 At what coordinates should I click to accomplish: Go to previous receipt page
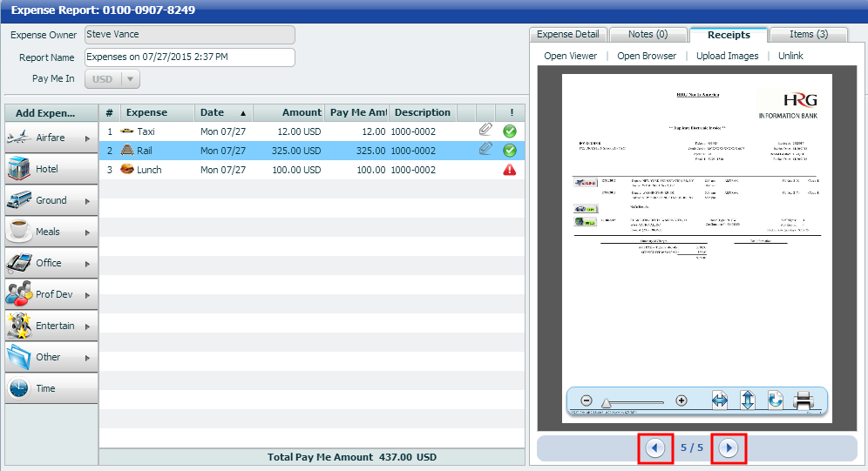(654, 447)
